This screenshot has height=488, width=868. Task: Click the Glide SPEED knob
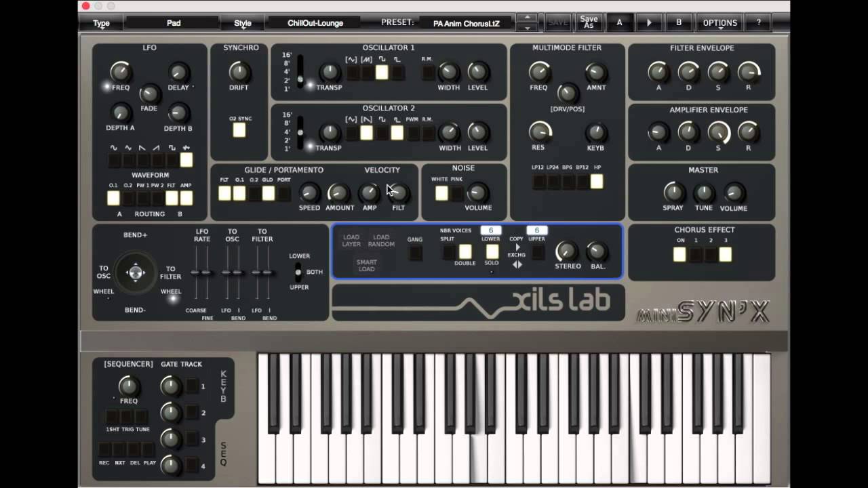(309, 192)
